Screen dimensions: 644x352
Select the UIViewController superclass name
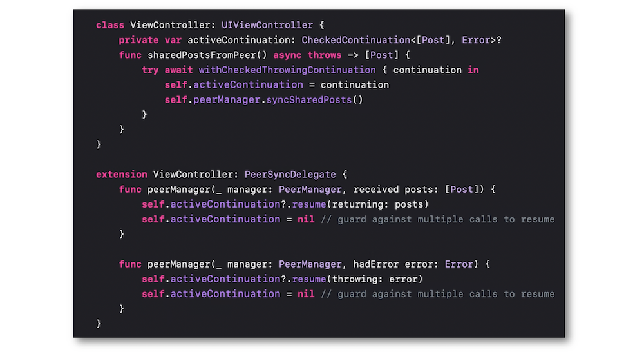(x=267, y=25)
